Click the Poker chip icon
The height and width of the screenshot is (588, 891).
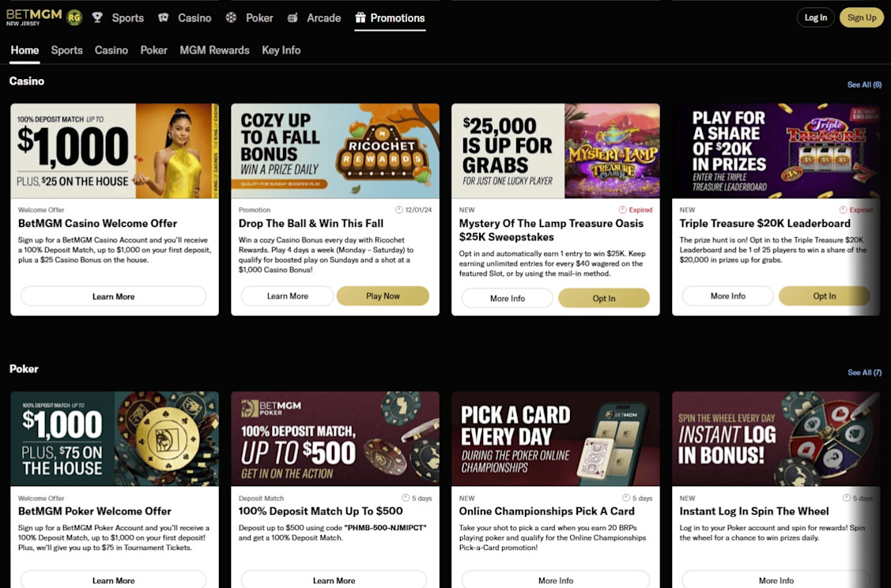point(231,17)
